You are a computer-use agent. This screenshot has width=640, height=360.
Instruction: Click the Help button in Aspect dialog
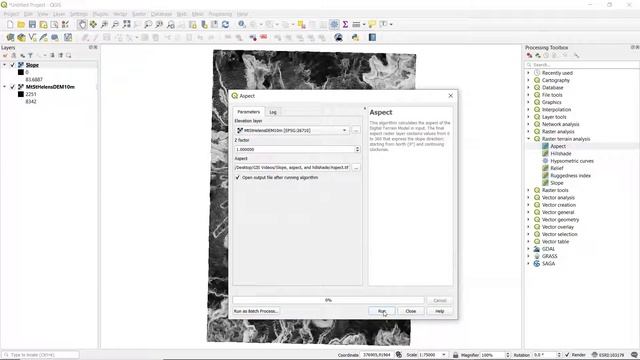440,311
